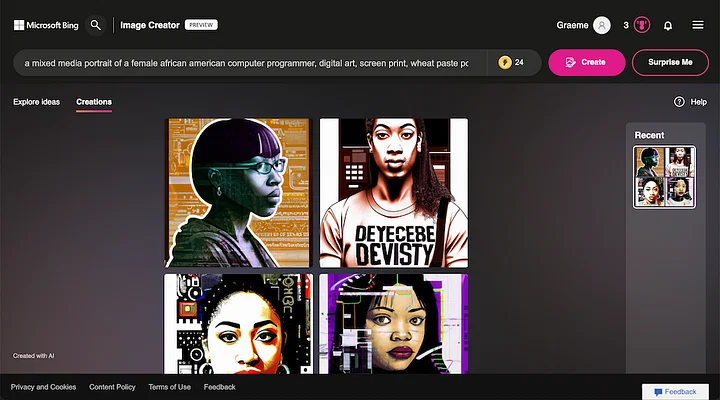The height and width of the screenshot is (400, 720).
Task: Click the search magnifier icon
Action: (96, 25)
